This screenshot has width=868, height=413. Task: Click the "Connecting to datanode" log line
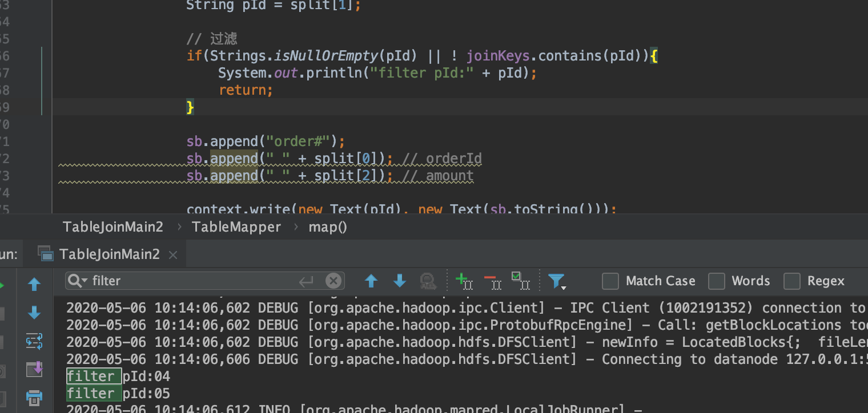click(x=466, y=359)
